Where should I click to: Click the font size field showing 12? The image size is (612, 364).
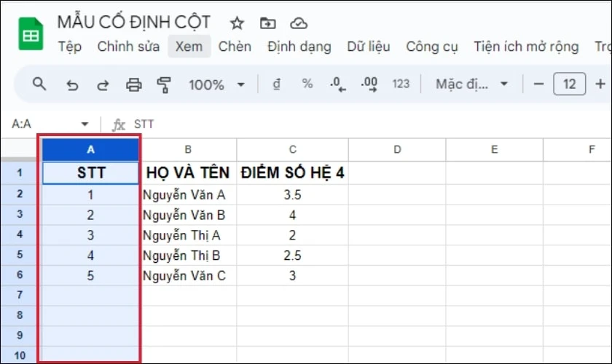[570, 84]
